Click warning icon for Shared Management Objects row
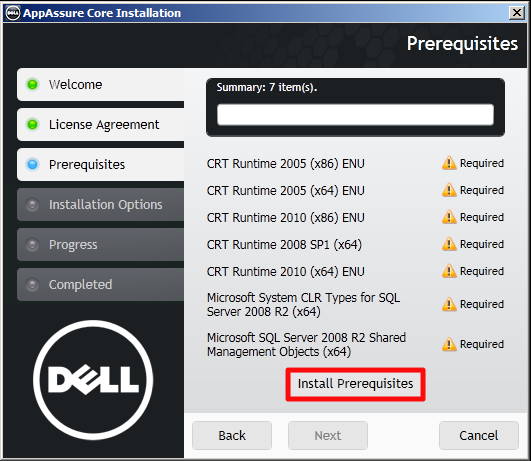The width and height of the screenshot is (531, 461). pos(449,344)
